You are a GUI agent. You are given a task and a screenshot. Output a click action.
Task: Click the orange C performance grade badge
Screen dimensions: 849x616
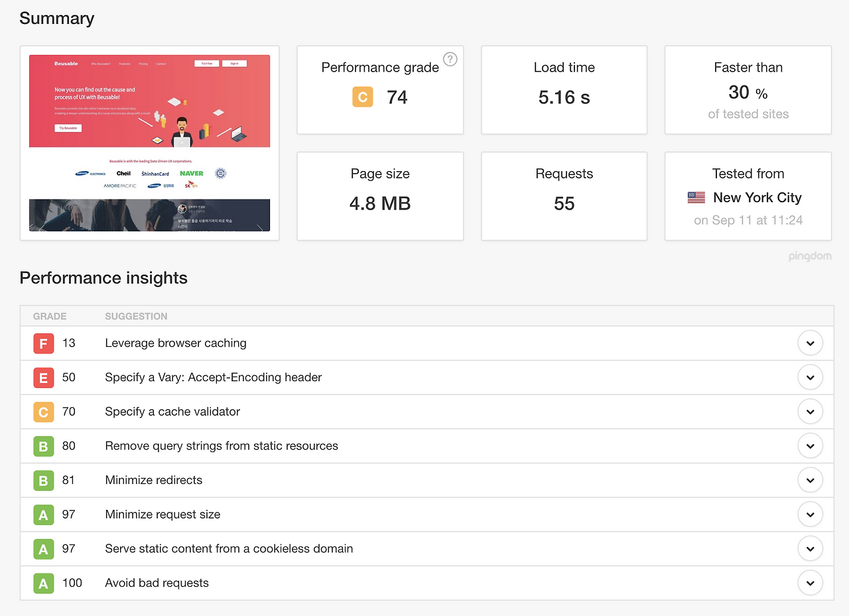tap(363, 97)
